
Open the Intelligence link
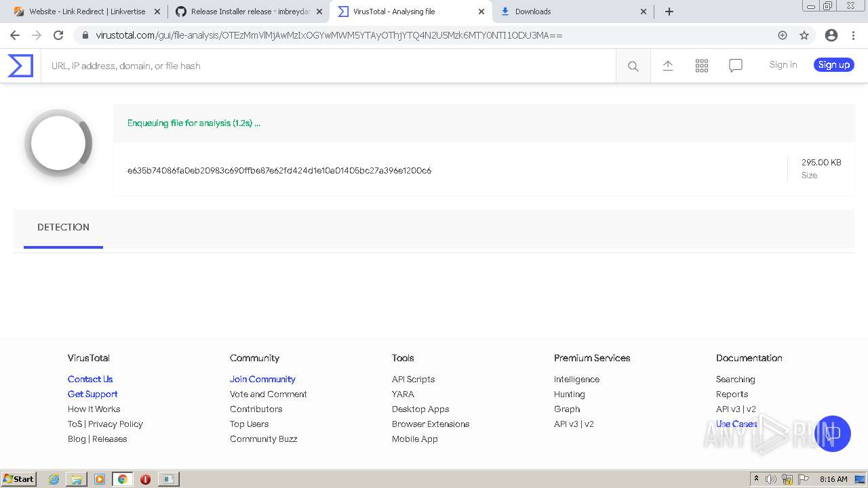pos(576,380)
